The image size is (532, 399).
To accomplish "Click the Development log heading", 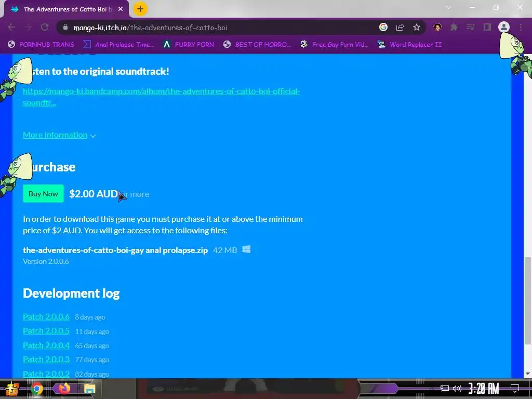I will (x=71, y=293).
